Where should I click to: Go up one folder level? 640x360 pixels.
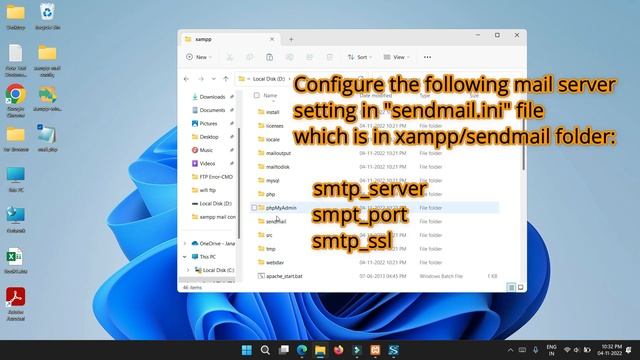pos(226,79)
